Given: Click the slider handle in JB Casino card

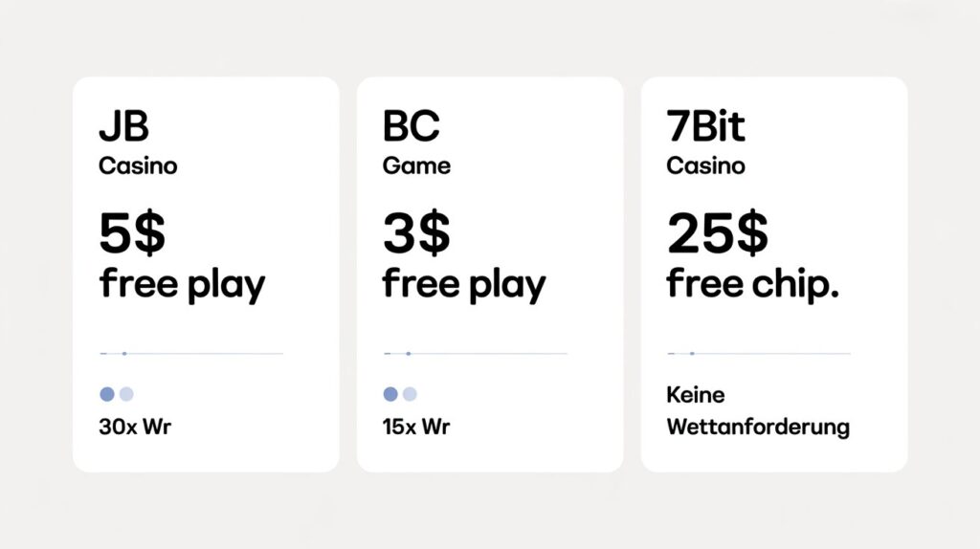Looking at the screenshot, I should click(124, 354).
